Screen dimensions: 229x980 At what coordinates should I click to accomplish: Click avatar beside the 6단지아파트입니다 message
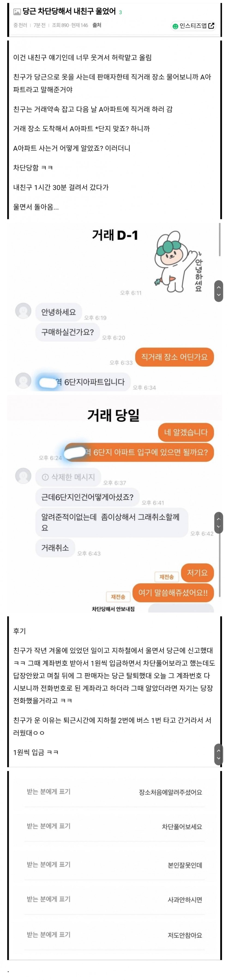coord(23,381)
